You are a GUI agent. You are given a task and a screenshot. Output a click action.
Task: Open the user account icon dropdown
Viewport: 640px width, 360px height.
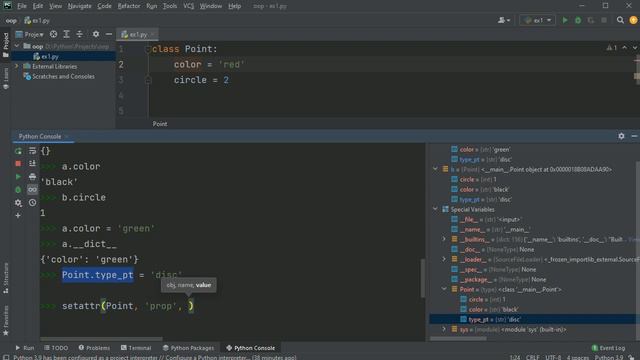(504, 20)
